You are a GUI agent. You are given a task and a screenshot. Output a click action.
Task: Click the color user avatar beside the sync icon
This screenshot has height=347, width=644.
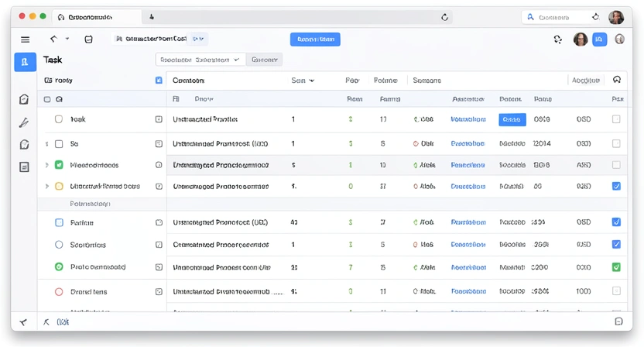coord(581,40)
